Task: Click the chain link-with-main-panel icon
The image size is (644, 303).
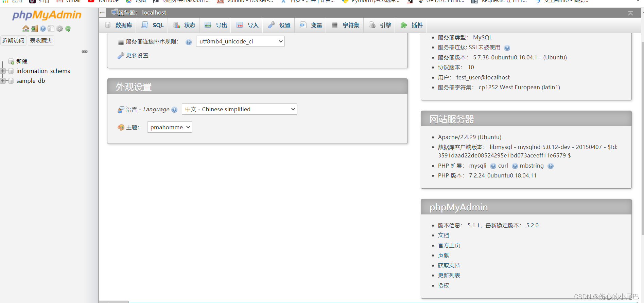Action: (85, 52)
